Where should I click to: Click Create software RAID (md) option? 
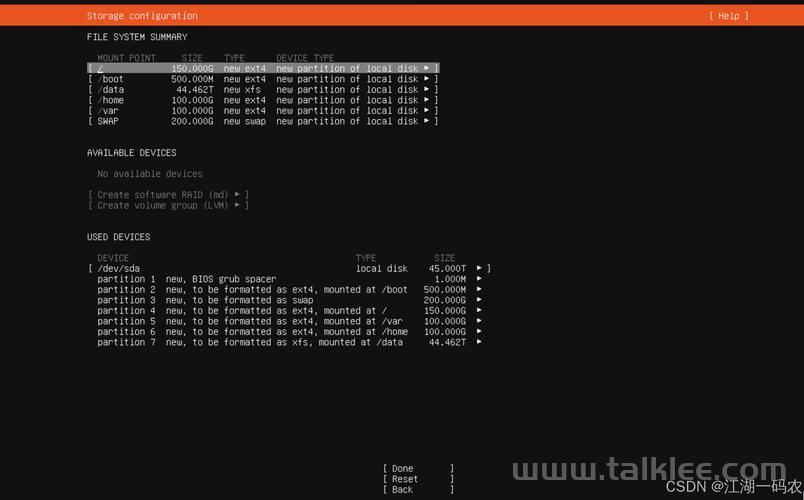168,195
